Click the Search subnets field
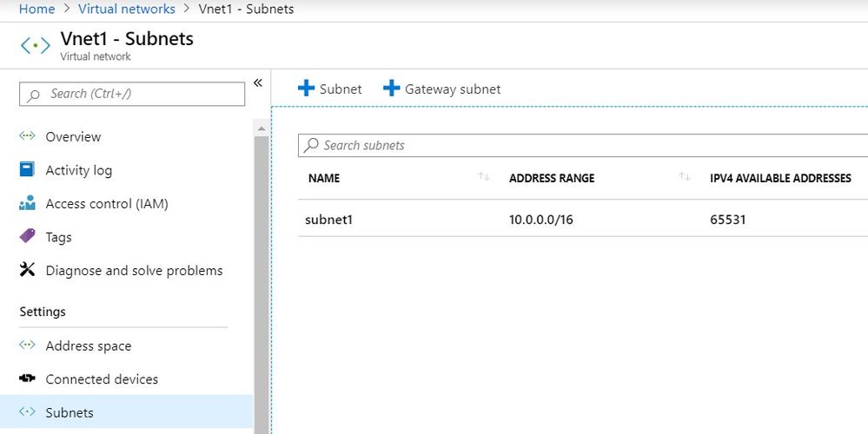 pyautogui.click(x=582, y=145)
